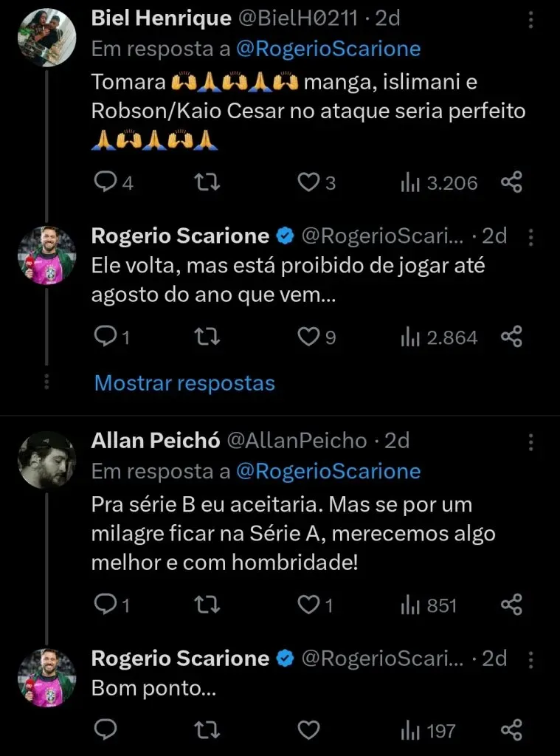Screen dimensions: 560x756
Task: Open Biel Henrique's profile picture
Action: click(46, 38)
